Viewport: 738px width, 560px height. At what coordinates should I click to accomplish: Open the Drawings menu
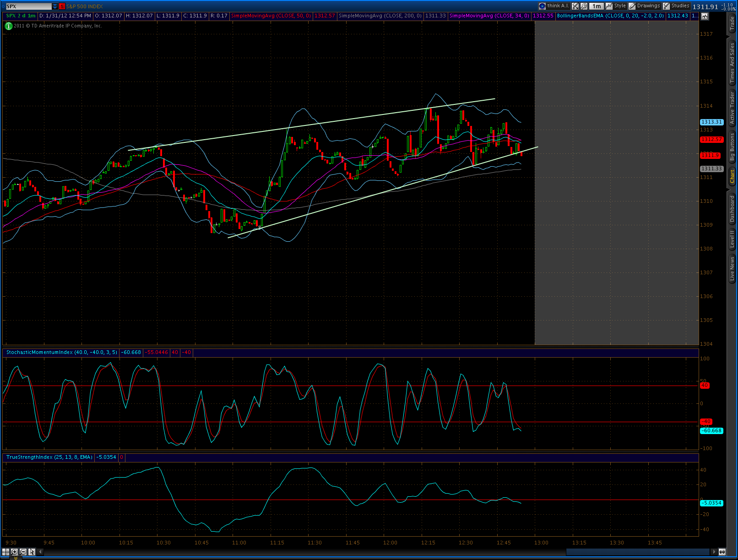(x=645, y=6)
